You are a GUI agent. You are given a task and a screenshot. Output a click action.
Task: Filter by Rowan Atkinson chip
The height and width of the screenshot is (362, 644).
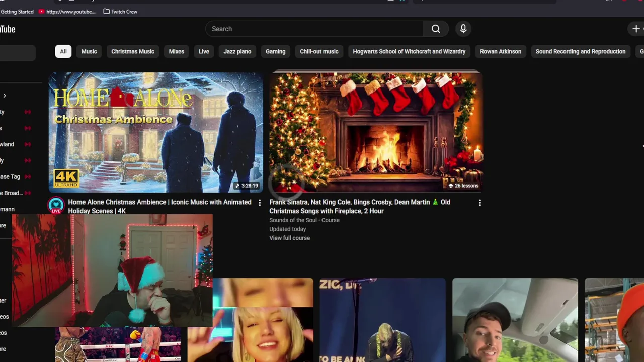coord(501,51)
